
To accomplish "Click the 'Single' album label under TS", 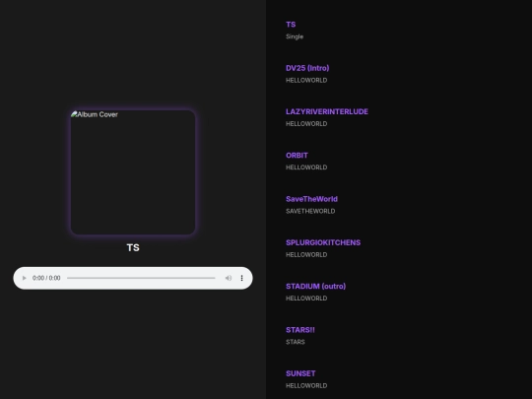I will point(295,36).
